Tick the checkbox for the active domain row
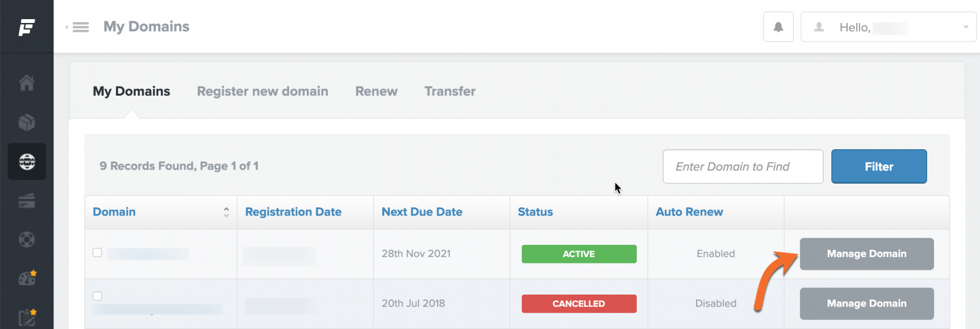The width and height of the screenshot is (980, 329). pyautogui.click(x=98, y=252)
